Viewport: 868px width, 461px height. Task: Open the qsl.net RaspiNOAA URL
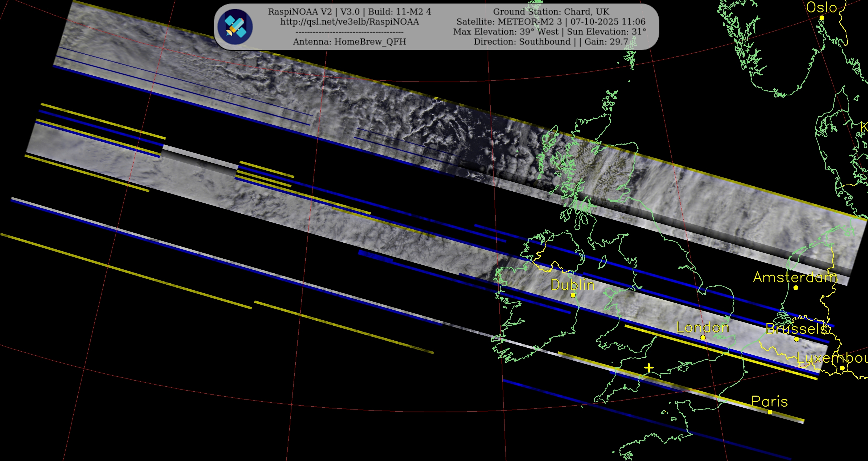(349, 22)
